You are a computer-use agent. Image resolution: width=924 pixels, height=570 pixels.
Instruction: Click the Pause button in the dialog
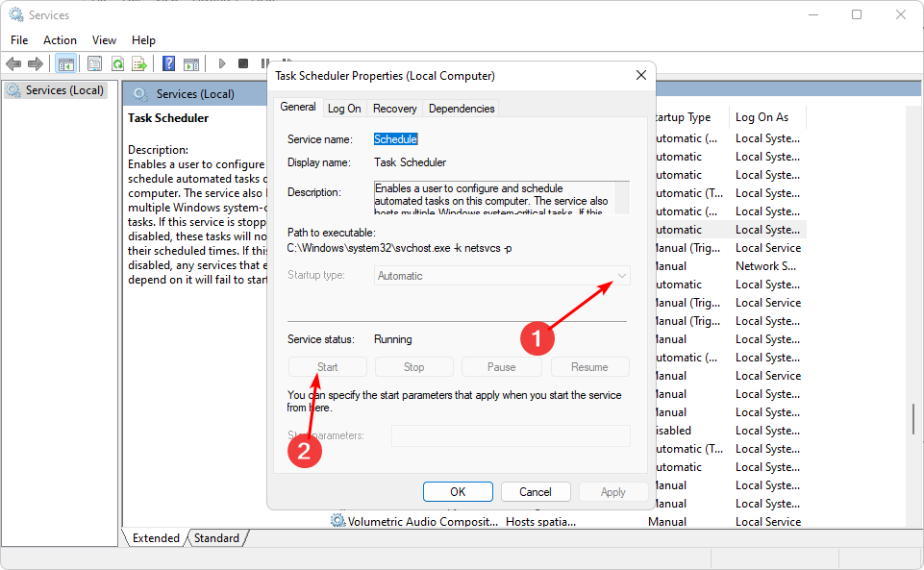click(502, 367)
